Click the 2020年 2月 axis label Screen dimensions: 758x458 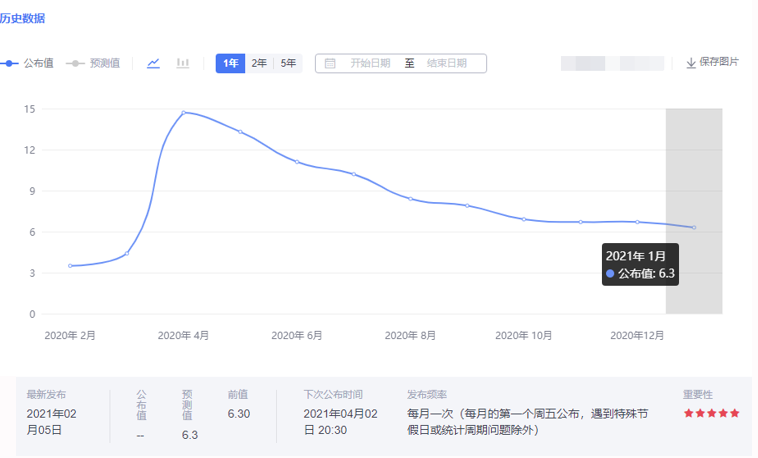[x=70, y=336]
